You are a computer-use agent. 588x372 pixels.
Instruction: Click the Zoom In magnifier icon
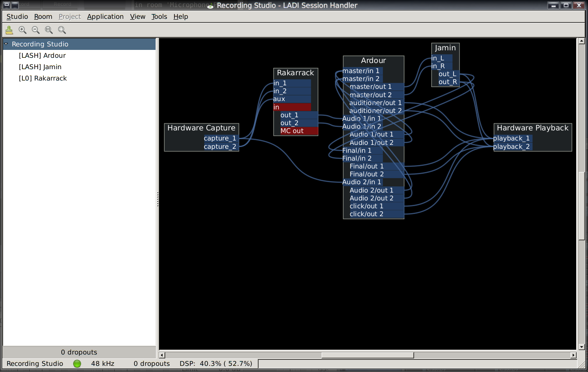coord(22,30)
